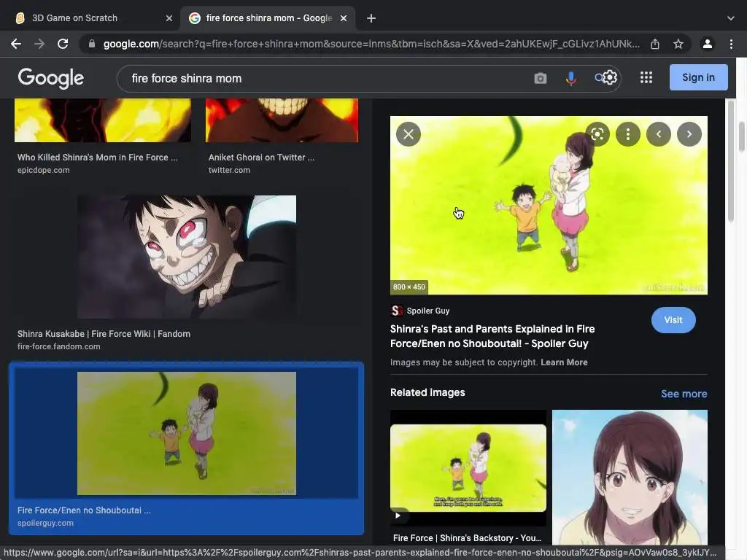Screen dimensions: 747x560
Task: Switch to the 3D Game on Scratch tab
Action: pos(90,18)
